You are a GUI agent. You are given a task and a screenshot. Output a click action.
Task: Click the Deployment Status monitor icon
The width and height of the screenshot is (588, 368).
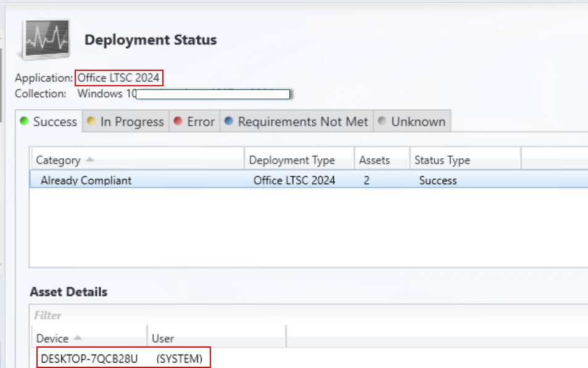pyautogui.click(x=46, y=40)
